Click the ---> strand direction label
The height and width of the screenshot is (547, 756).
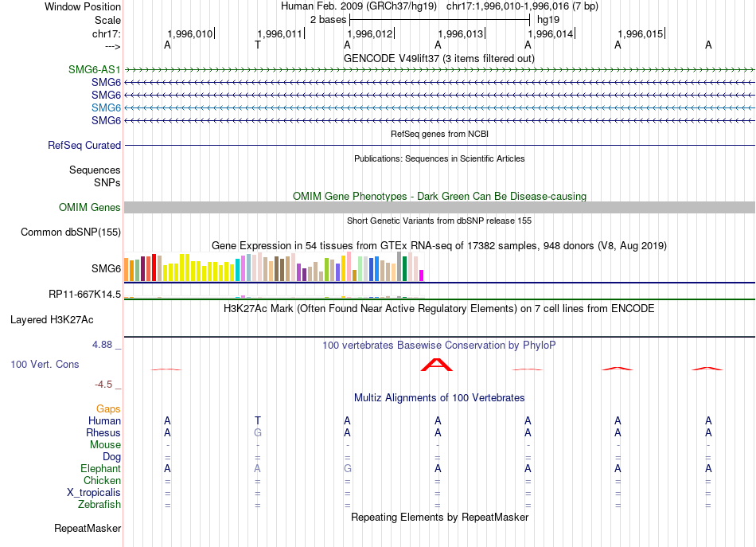coord(113,46)
